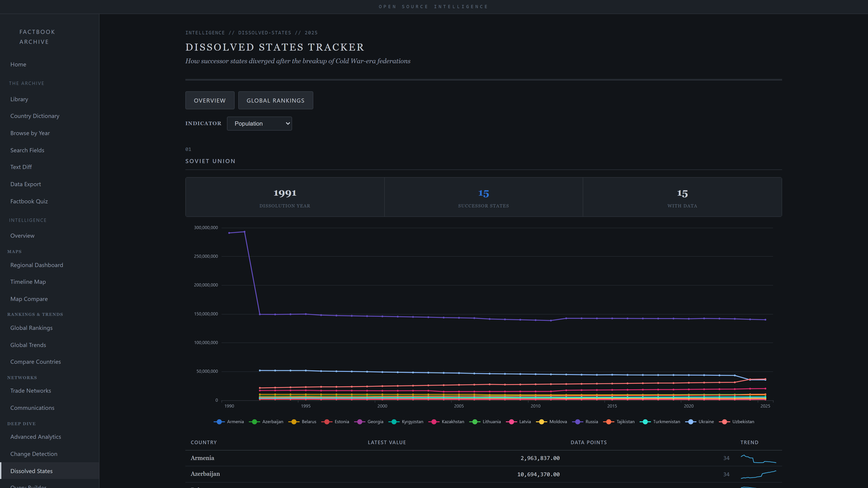Switch to the Overview tab
868x488 pixels.
210,100
